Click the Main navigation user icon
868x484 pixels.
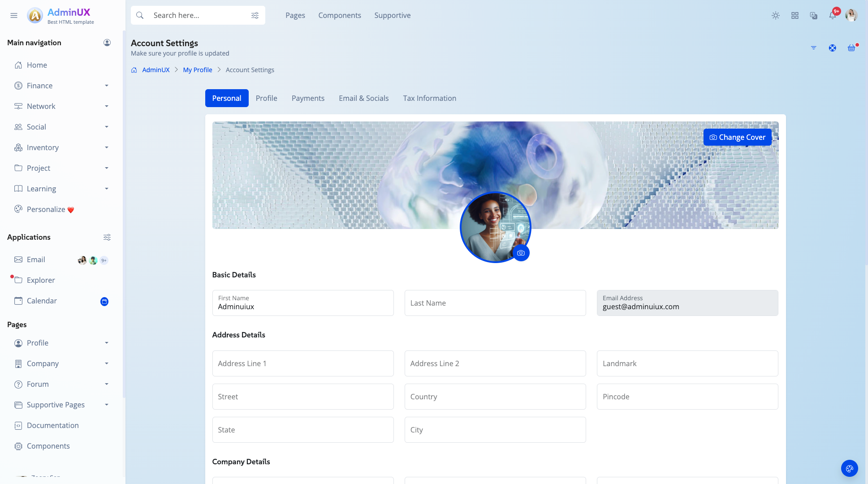pyautogui.click(x=107, y=43)
